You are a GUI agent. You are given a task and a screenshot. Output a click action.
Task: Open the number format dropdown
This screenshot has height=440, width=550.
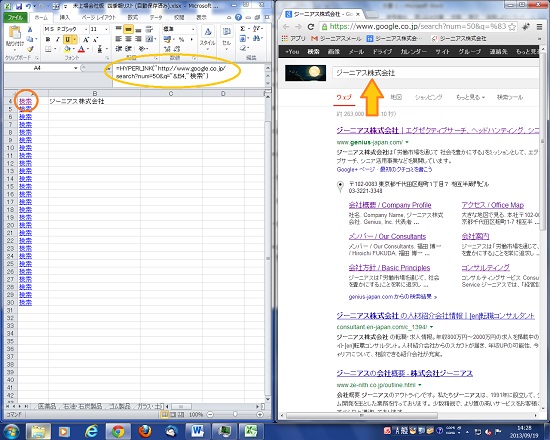[193, 29]
